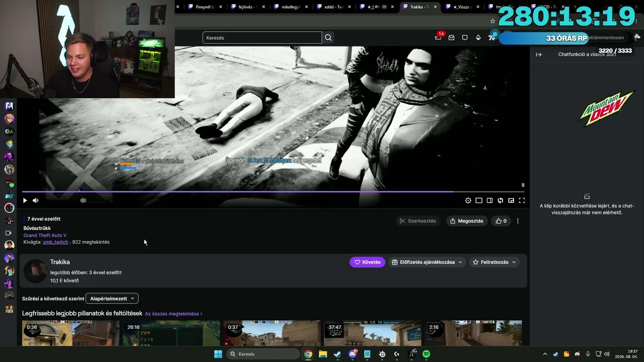Open the Alapértelmezett filter dropdown
This screenshot has height=362, width=644.
tap(112, 299)
